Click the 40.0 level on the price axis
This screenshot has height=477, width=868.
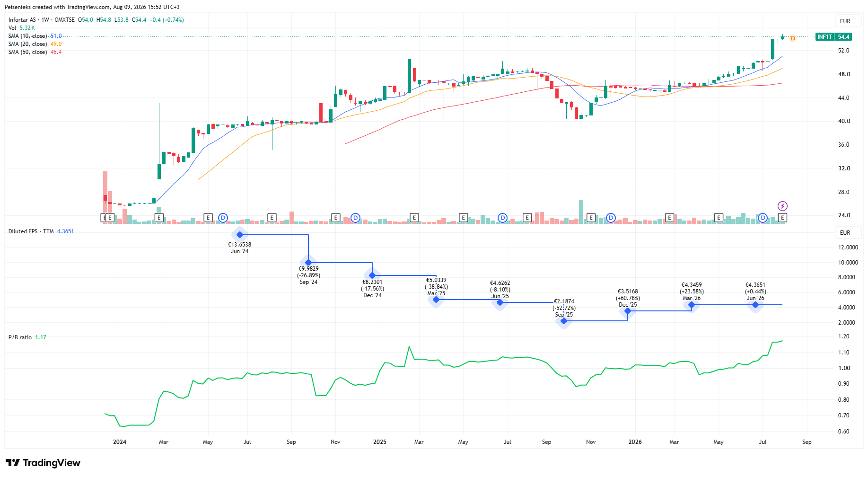(844, 121)
